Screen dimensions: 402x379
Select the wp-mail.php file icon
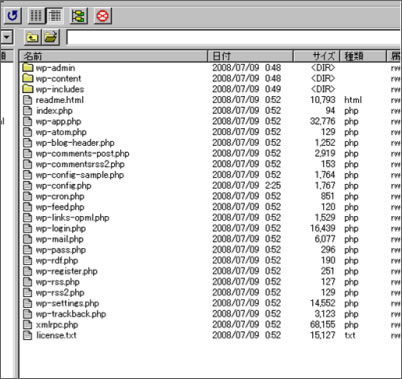pyautogui.click(x=28, y=239)
